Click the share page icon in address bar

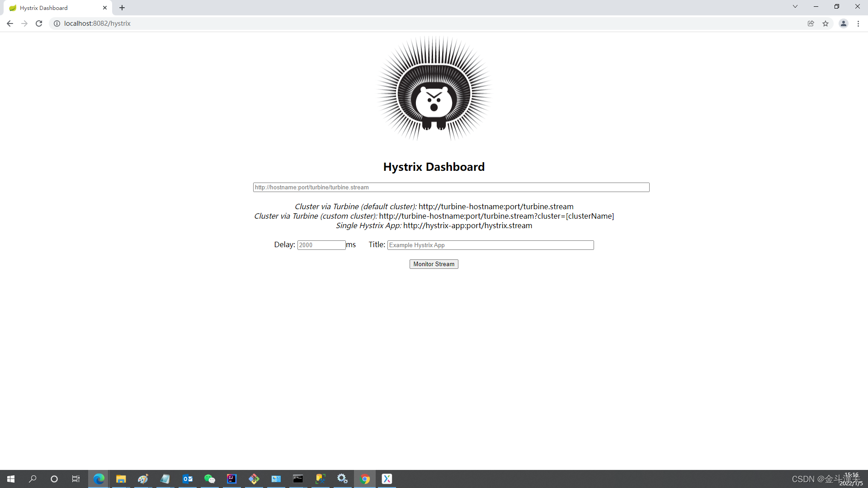point(811,23)
